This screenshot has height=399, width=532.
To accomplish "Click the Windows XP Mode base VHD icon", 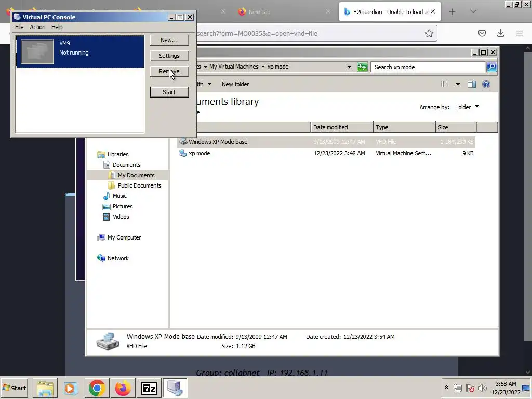I will (183, 141).
